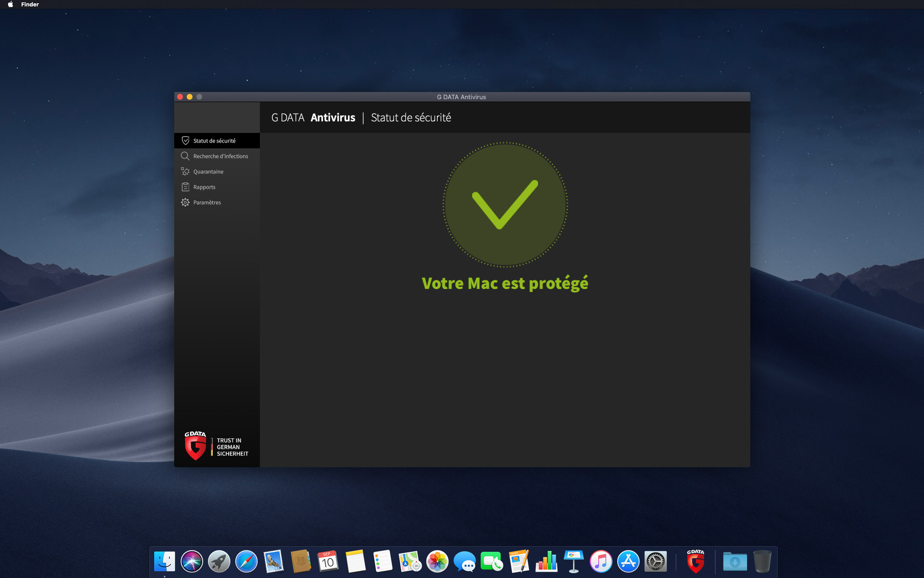Open Notes from the Dock
The height and width of the screenshot is (578, 924).
pyautogui.click(x=356, y=562)
